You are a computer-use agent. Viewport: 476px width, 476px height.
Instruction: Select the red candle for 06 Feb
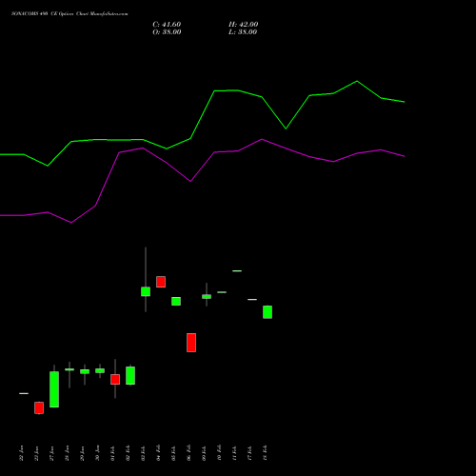tap(191, 343)
